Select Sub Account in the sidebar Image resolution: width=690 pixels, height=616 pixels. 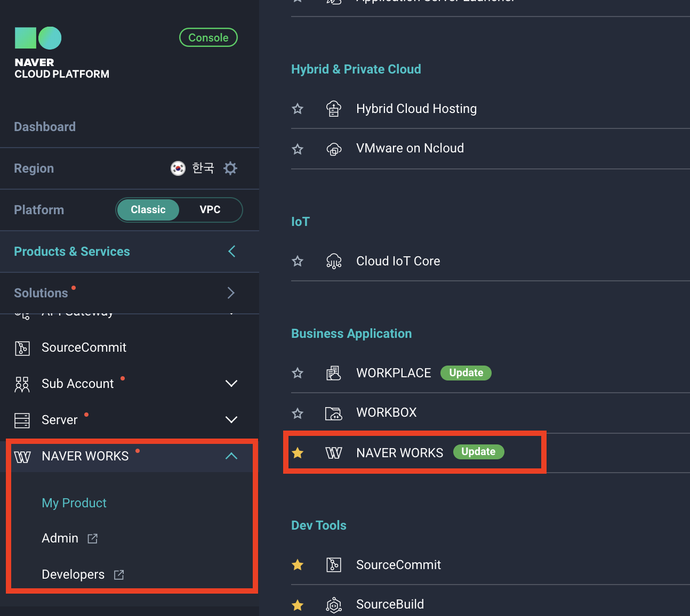coord(78,384)
